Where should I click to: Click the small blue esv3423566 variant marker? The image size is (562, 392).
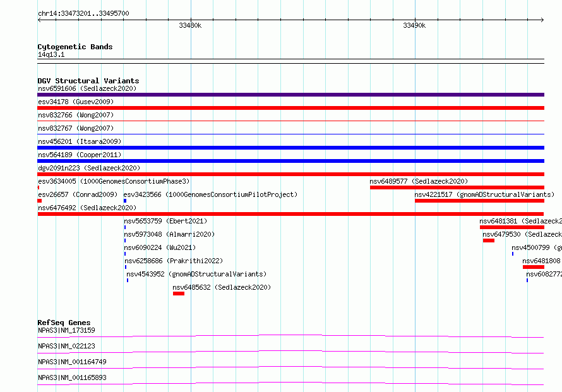125,201
